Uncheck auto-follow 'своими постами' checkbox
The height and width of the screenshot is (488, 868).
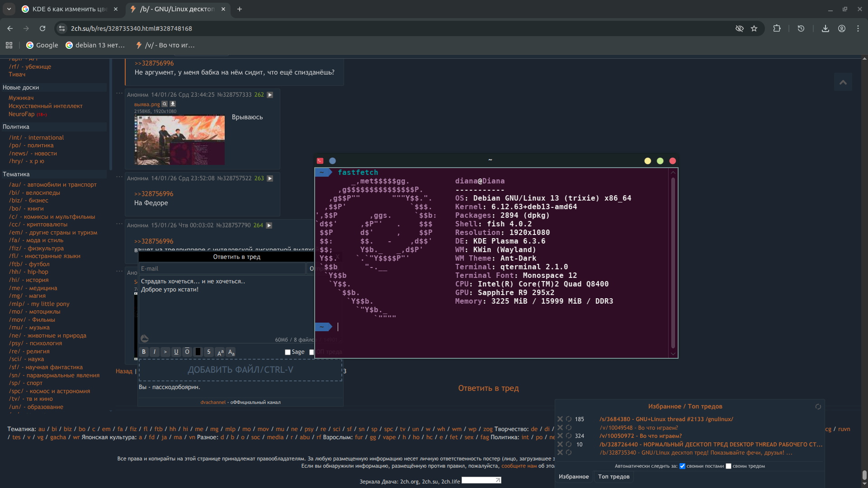point(682,466)
